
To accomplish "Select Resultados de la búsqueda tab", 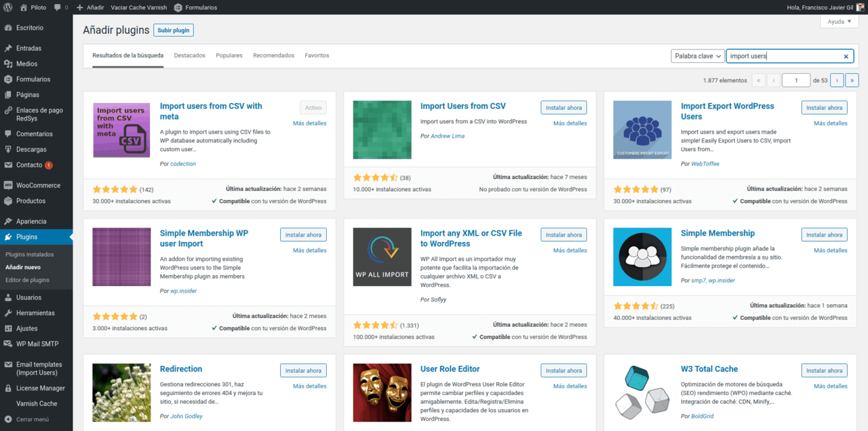I will click(x=128, y=56).
